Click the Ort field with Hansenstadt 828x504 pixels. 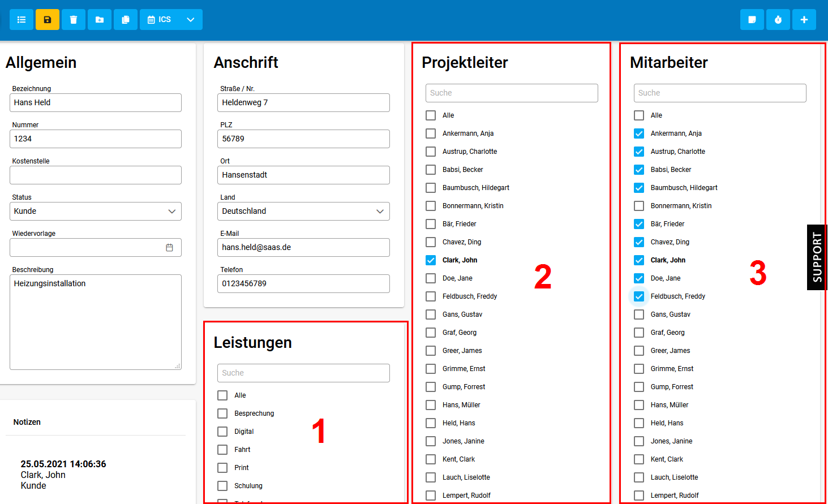click(x=303, y=175)
